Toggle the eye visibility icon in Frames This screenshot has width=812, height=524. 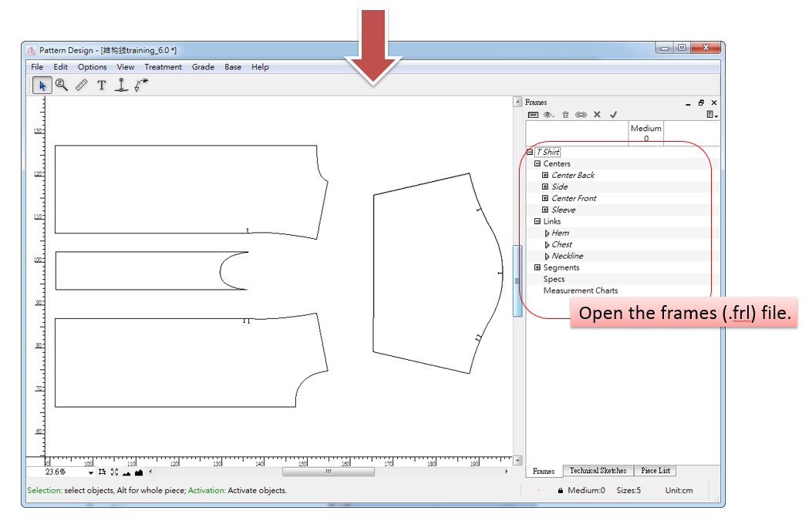tap(549, 115)
